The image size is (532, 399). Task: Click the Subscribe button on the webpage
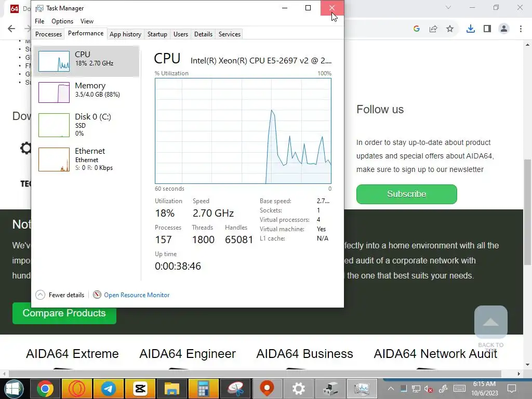[x=406, y=194]
